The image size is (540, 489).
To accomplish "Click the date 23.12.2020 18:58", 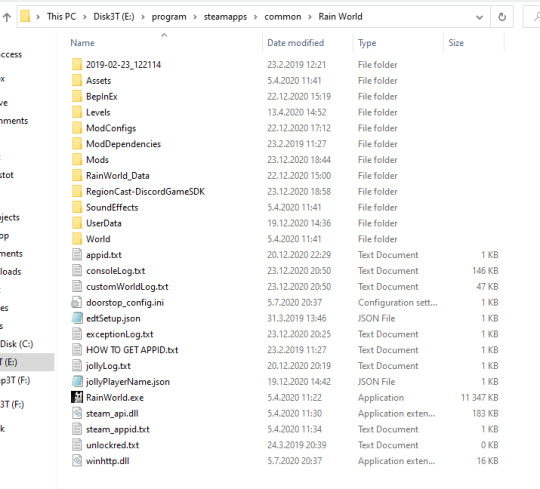I will pos(299,191).
